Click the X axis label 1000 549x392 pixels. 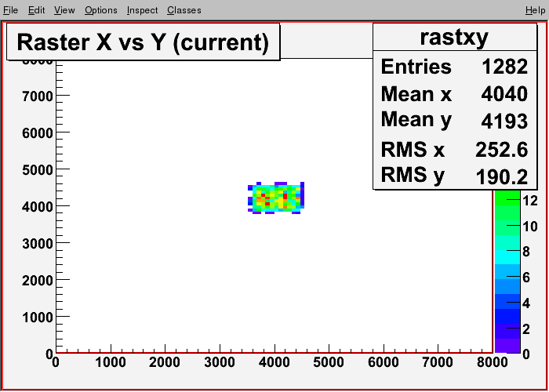pyautogui.click(x=111, y=362)
